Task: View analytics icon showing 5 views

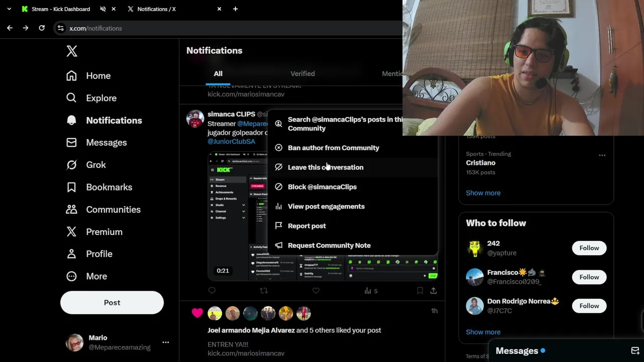Action: point(371,291)
